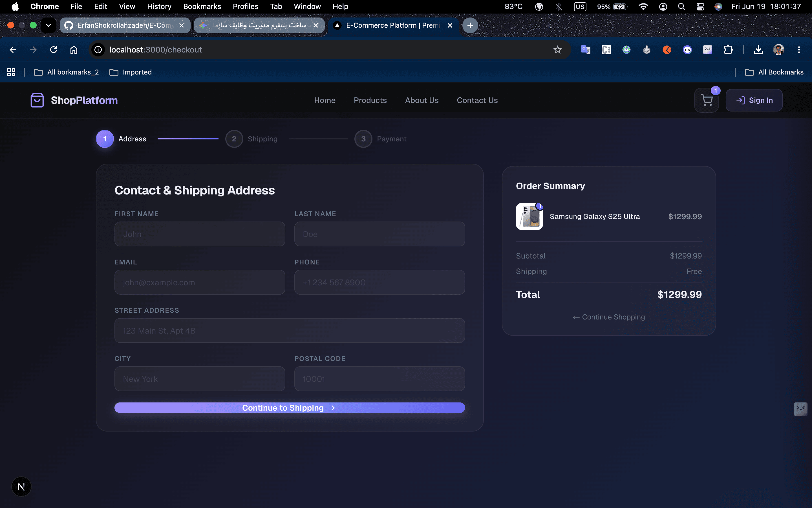Image resolution: width=812 pixels, height=508 pixels.
Task: Open the shopping cart icon
Action: (x=706, y=100)
